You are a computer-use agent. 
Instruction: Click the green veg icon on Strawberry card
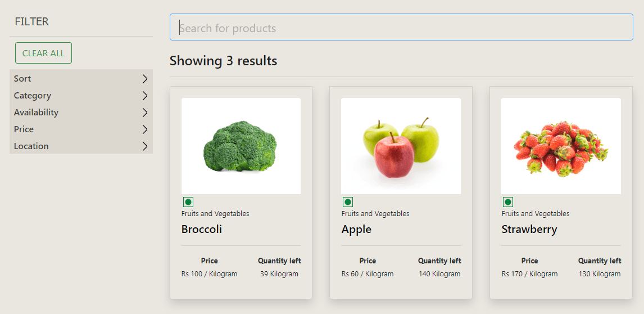pos(507,202)
